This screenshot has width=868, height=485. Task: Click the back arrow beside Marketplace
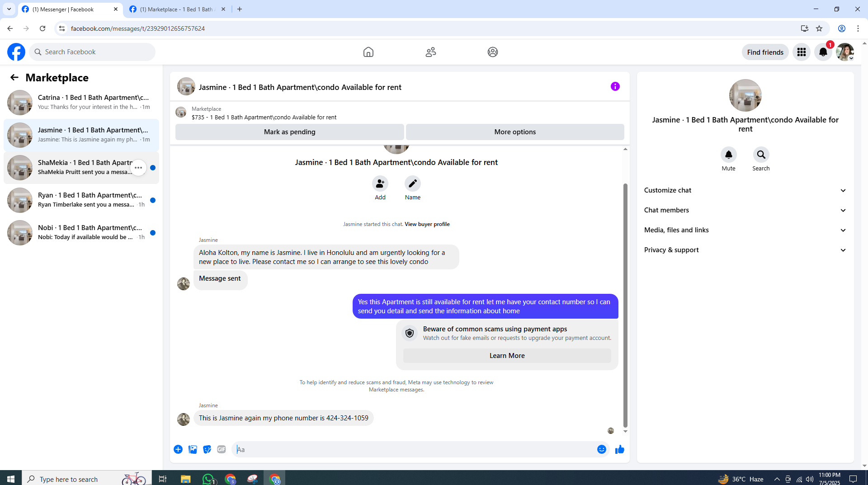(x=14, y=77)
